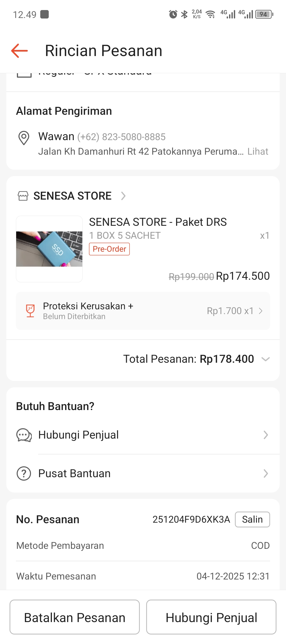Image resolution: width=286 pixels, height=644 pixels.
Task: Tap the location pin icon
Action: tap(24, 138)
